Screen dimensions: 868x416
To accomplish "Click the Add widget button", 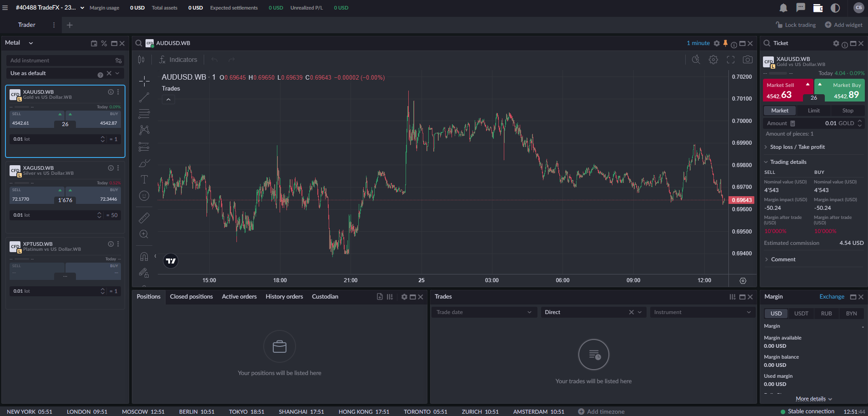I will (x=843, y=25).
